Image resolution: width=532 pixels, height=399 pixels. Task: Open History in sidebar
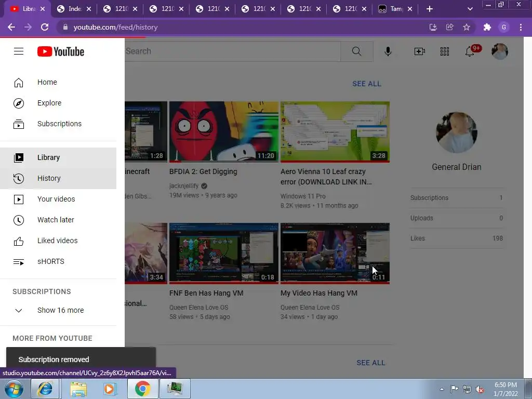(x=58, y=179)
